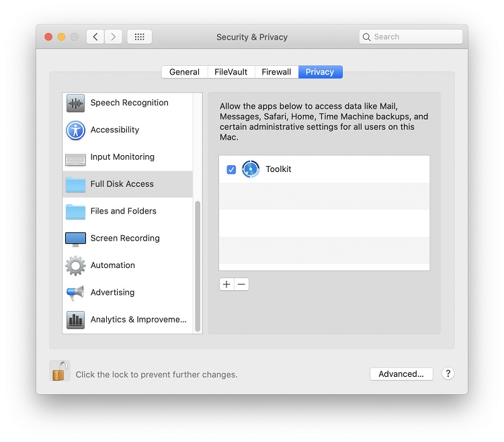Screen dimensions: 504x442
Task: Minimize window with the yellow button
Action: [61, 37]
